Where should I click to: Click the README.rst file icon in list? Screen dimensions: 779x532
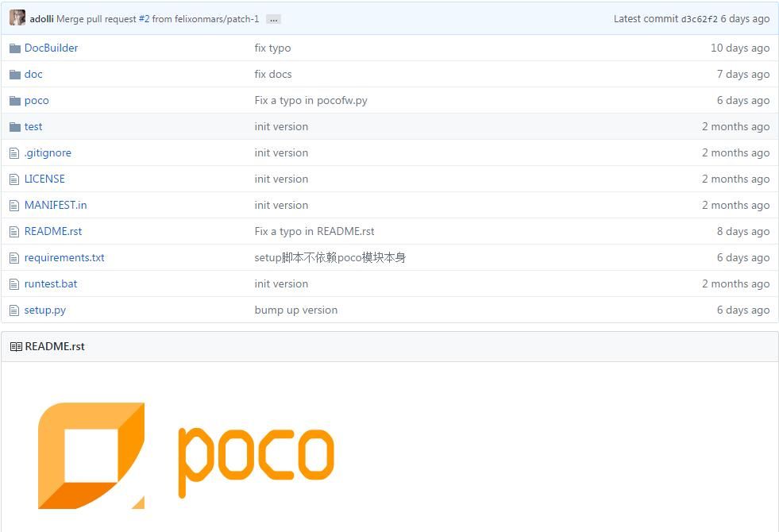[14, 232]
